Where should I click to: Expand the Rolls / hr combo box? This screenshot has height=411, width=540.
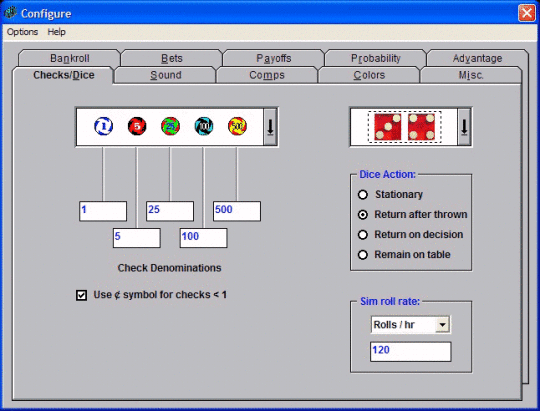click(443, 325)
